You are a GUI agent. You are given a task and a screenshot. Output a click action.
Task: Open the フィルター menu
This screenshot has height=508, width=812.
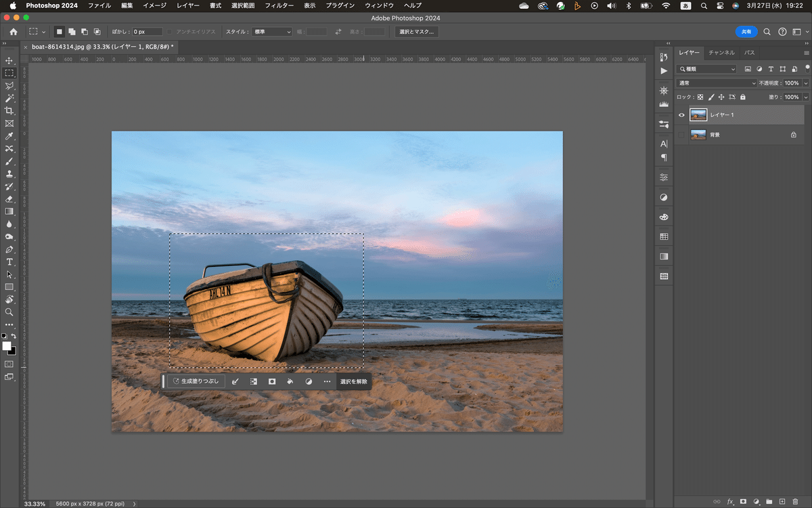(279, 5)
